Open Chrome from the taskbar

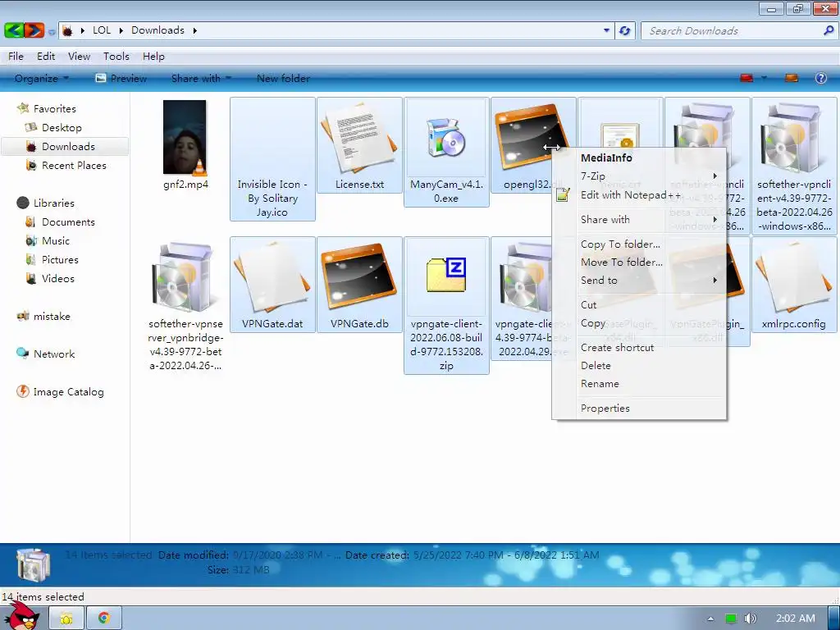click(104, 619)
